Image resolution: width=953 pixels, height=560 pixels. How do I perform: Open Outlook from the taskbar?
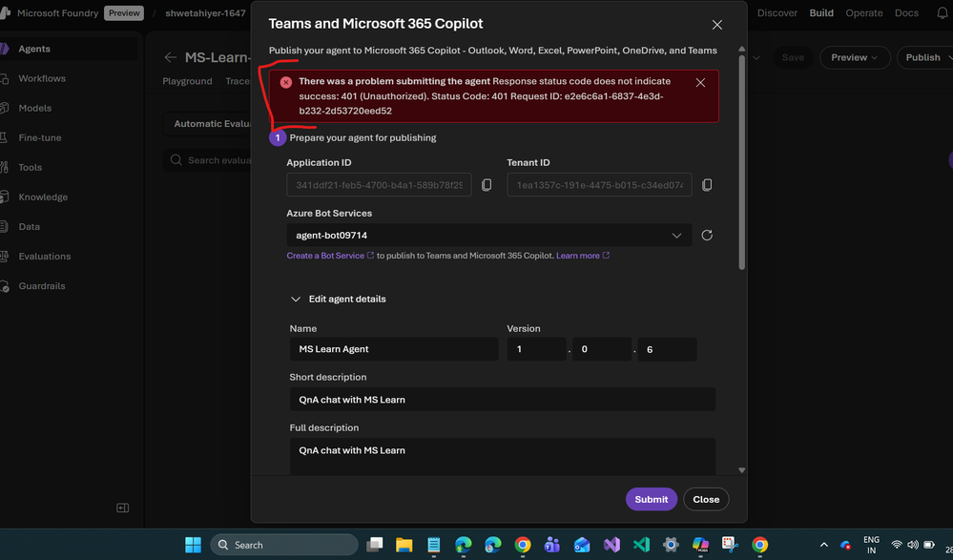click(x=582, y=545)
